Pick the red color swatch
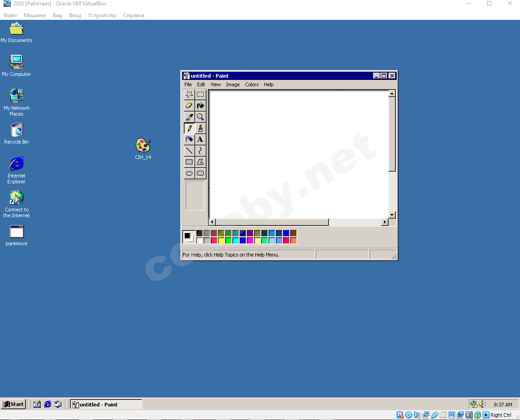Viewport: 520px width, 420px height. pyautogui.click(x=214, y=240)
